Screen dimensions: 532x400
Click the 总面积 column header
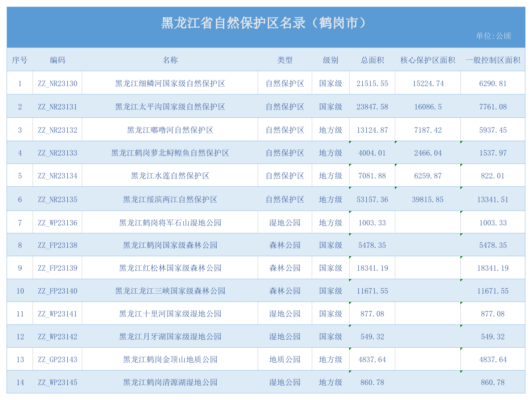372,60
